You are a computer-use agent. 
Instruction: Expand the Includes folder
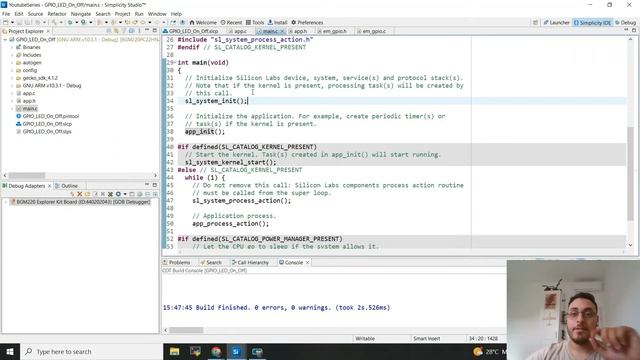12,55
